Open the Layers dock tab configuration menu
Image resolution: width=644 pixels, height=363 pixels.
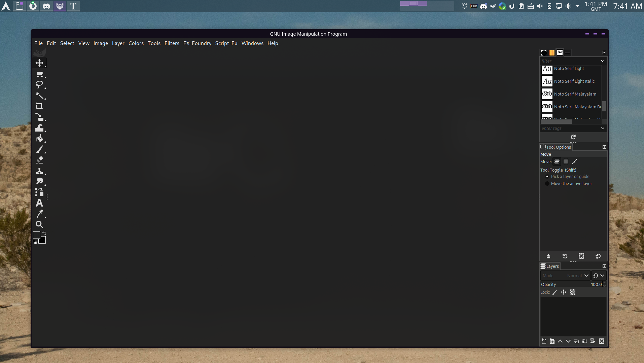604,266
